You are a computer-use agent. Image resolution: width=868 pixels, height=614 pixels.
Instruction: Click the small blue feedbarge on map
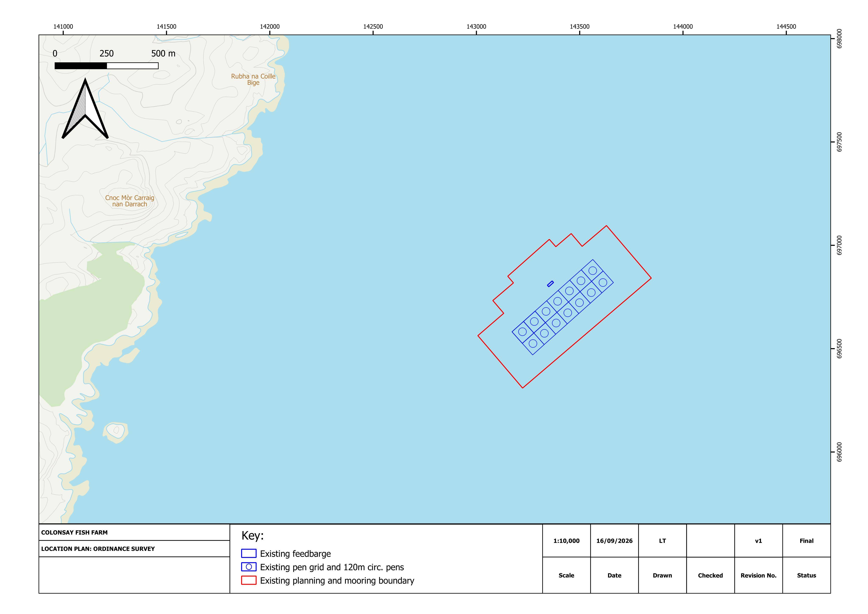(x=550, y=284)
